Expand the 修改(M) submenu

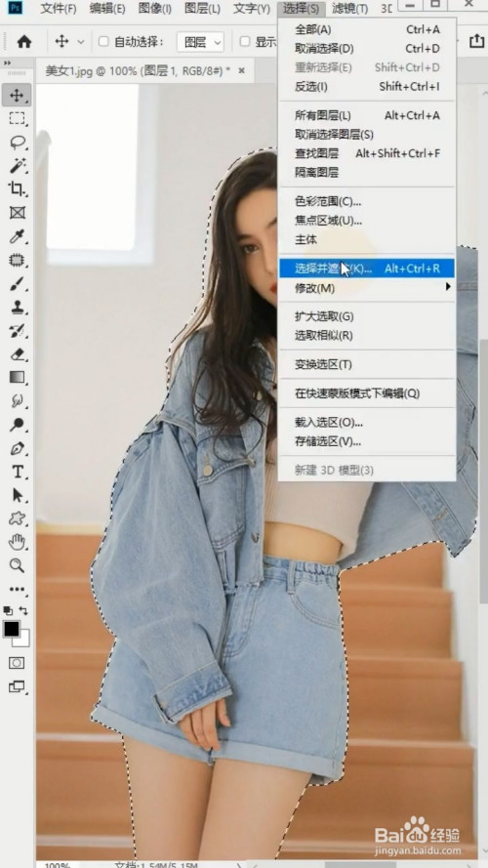coord(366,288)
